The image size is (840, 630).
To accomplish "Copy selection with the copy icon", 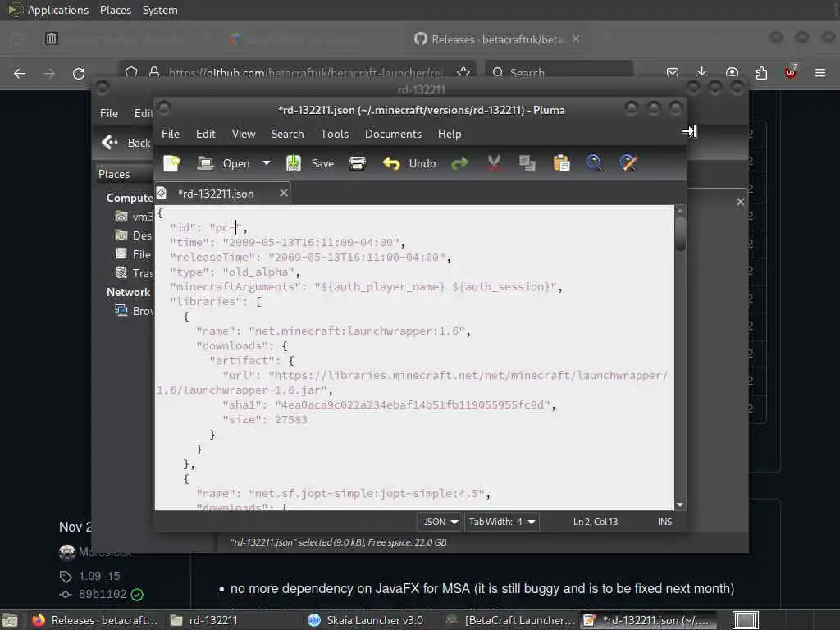I will (x=527, y=163).
